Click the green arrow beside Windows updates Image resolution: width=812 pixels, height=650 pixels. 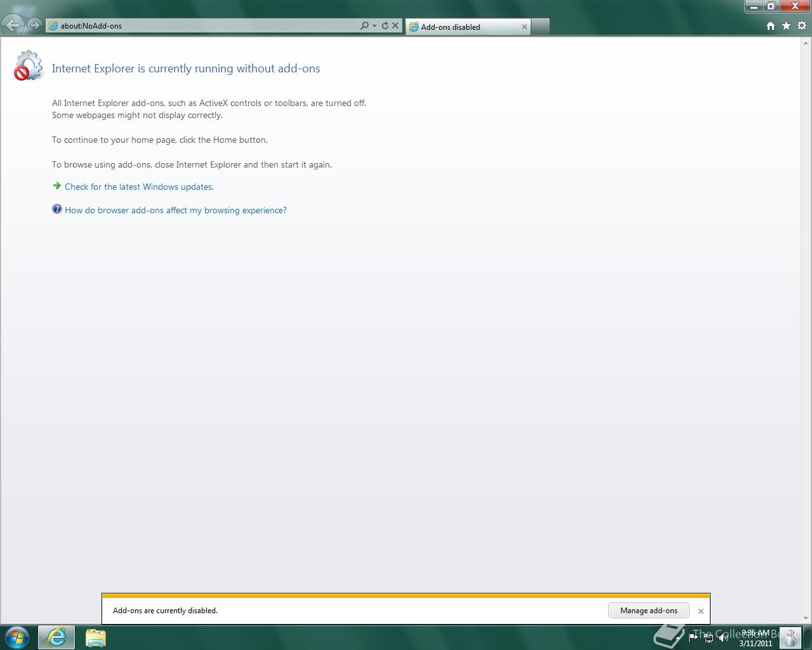(57, 186)
